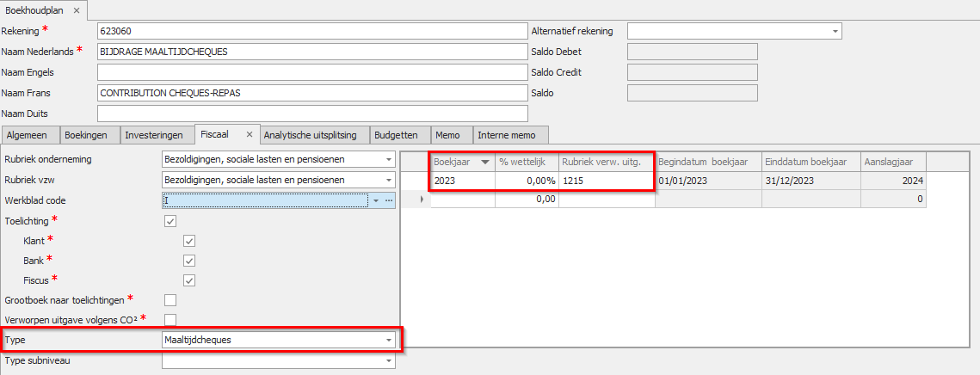
Task: Click into the Naam Engels input field
Action: tap(311, 72)
